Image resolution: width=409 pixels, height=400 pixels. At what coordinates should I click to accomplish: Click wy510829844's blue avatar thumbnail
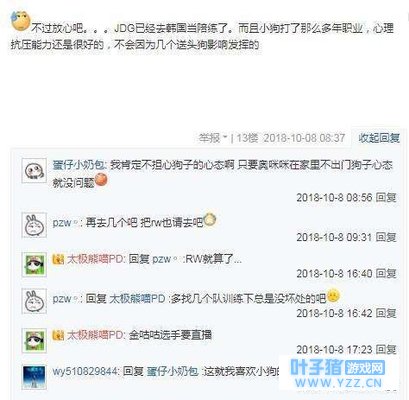point(34,377)
